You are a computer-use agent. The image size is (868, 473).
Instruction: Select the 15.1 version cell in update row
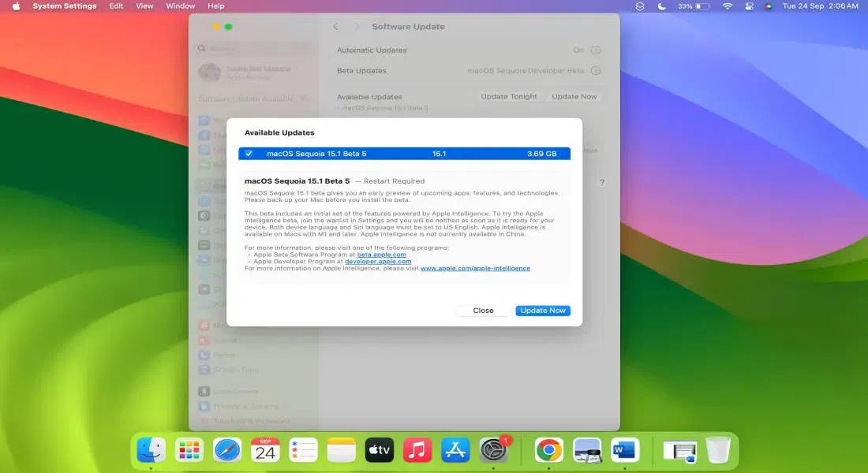pyautogui.click(x=439, y=153)
